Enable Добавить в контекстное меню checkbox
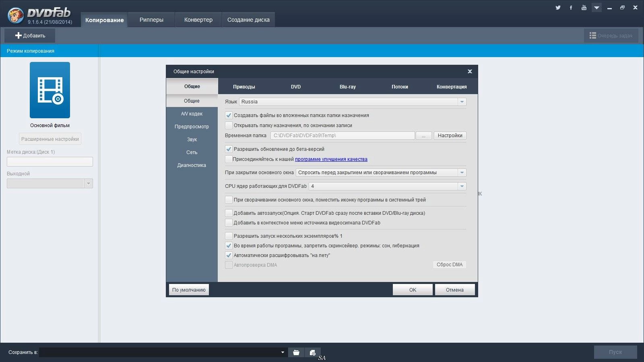The width and height of the screenshot is (644, 362). click(229, 223)
